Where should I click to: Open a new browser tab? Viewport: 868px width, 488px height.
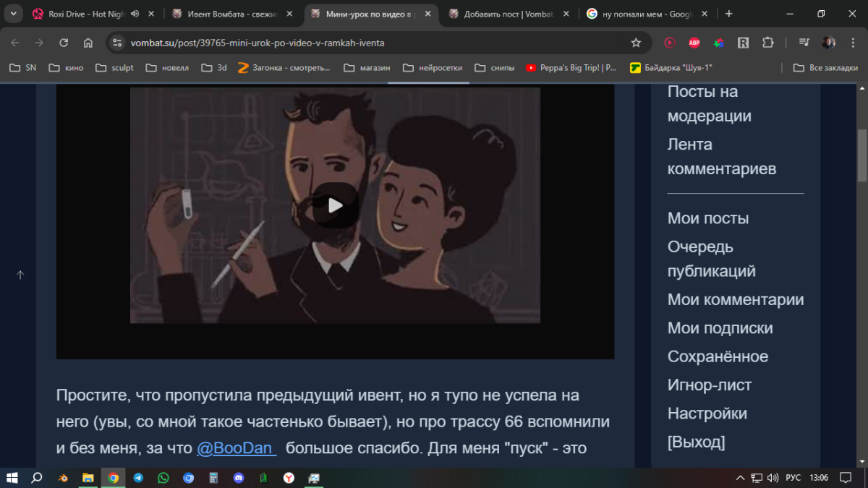pyautogui.click(x=728, y=14)
